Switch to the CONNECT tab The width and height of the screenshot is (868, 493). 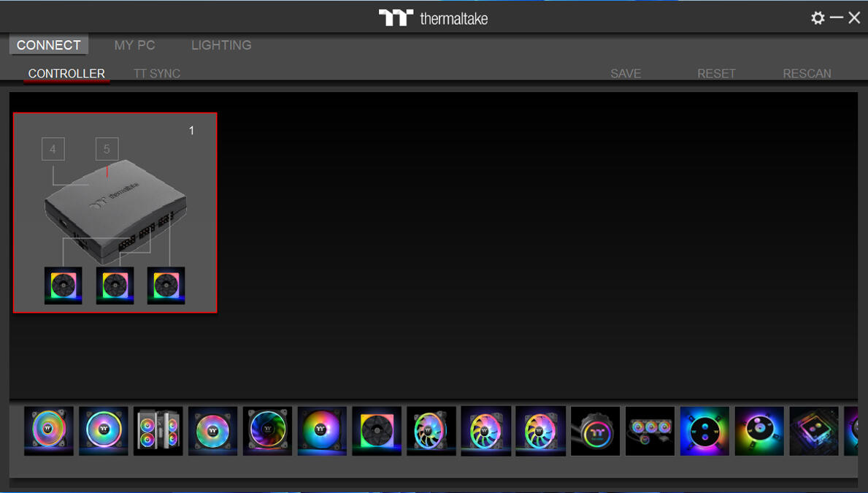click(x=49, y=45)
